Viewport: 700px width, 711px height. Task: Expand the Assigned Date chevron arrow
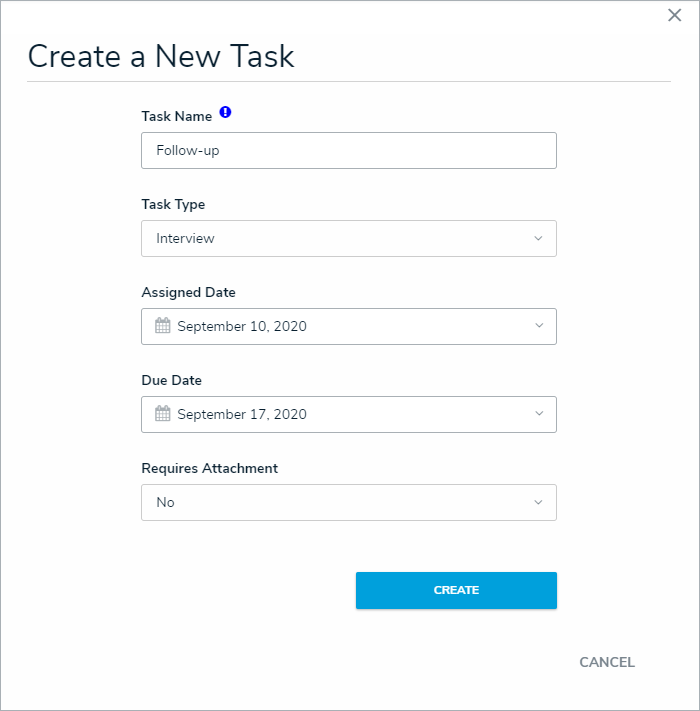pyautogui.click(x=538, y=326)
